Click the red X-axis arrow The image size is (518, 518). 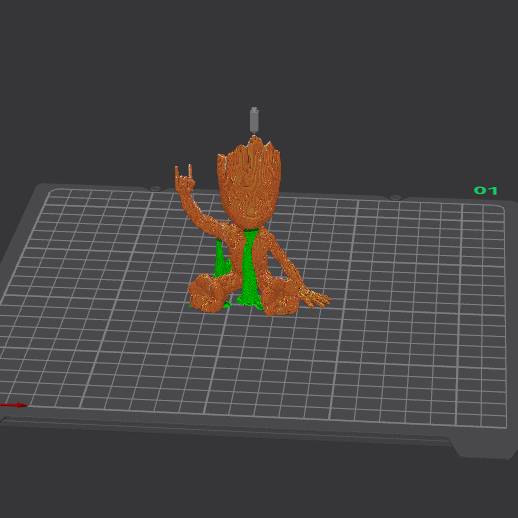point(13,405)
